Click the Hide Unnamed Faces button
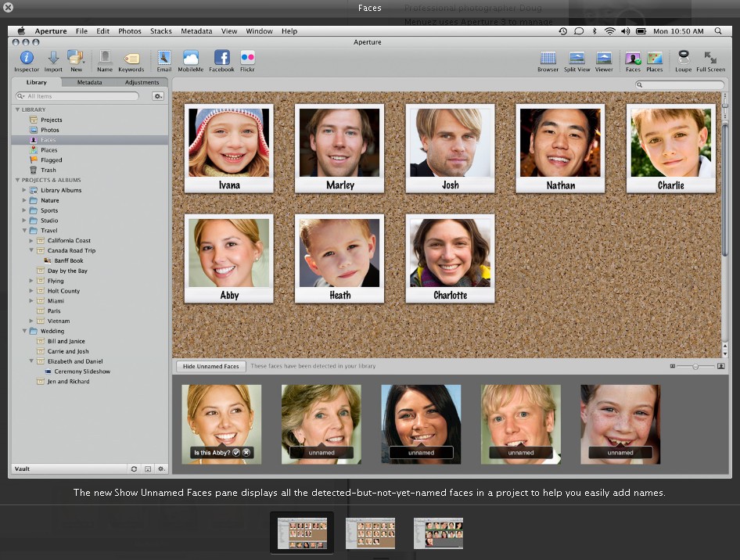This screenshot has height=560, width=740. (x=210, y=366)
